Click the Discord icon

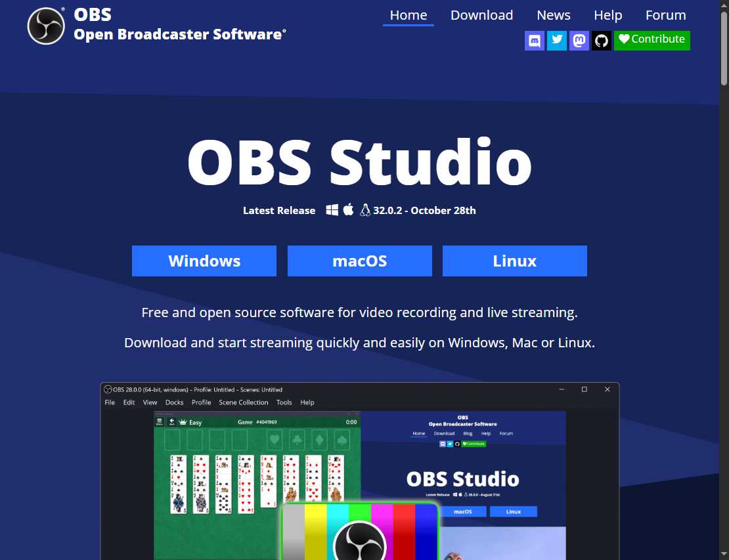click(534, 40)
